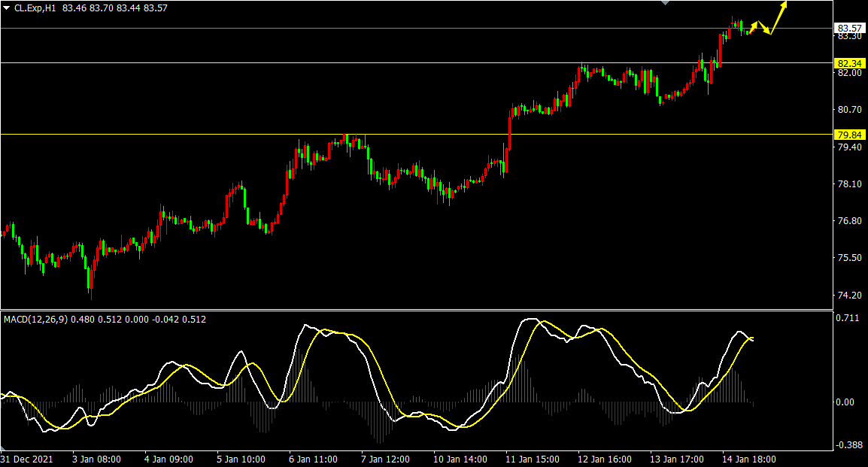The image size is (868, 467).
Task: Click the 0.00 MACD scale value
Action: [845, 402]
